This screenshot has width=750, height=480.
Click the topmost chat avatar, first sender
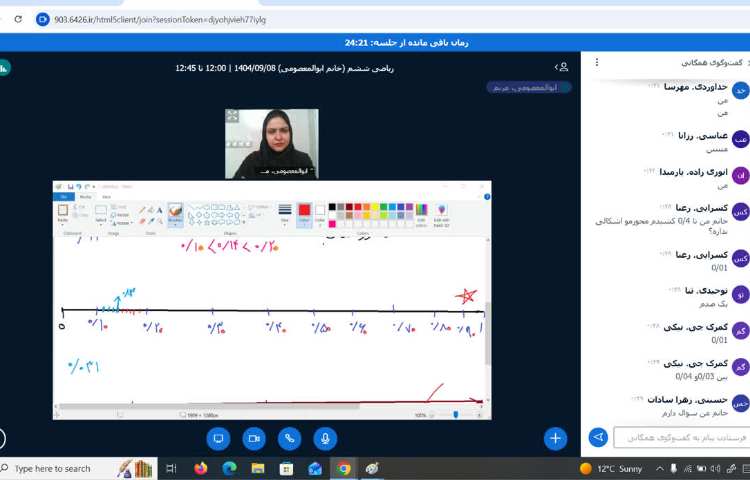click(740, 90)
